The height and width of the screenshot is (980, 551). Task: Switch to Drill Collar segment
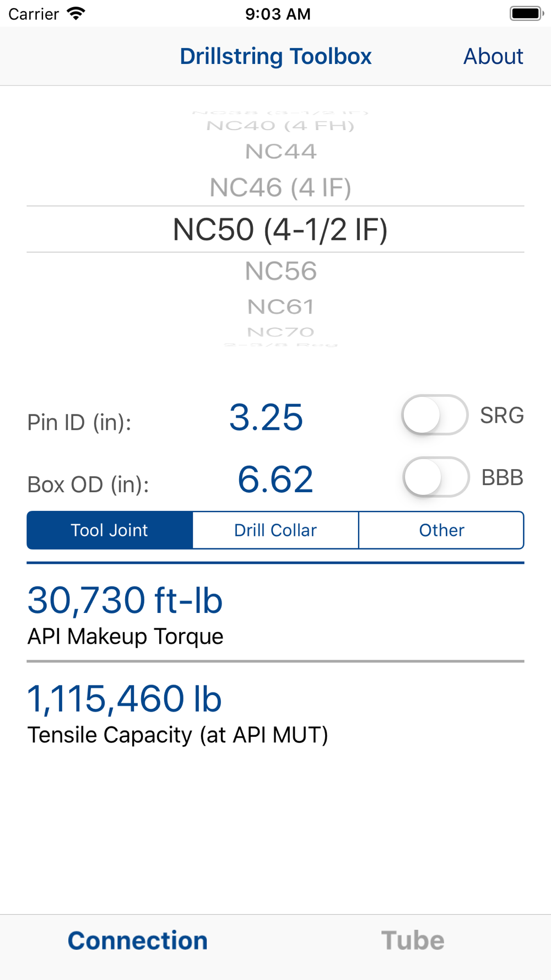275,530
